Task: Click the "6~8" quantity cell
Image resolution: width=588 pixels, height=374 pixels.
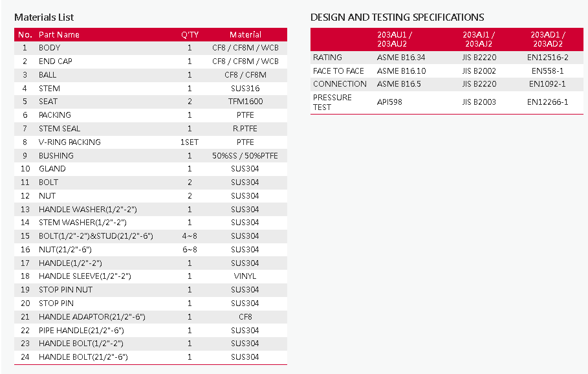Action: 190,250
